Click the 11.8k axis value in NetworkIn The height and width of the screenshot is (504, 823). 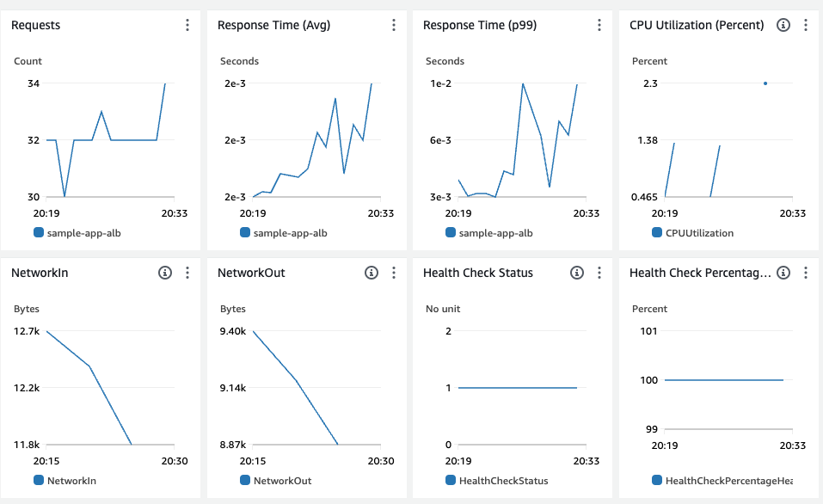click(27, 444)
